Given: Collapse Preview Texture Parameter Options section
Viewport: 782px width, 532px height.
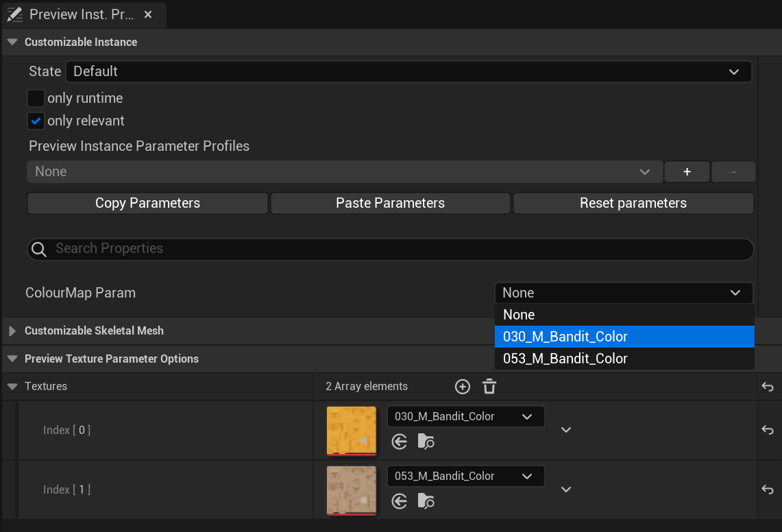Looking at the screenshot, I should point(12,359).
